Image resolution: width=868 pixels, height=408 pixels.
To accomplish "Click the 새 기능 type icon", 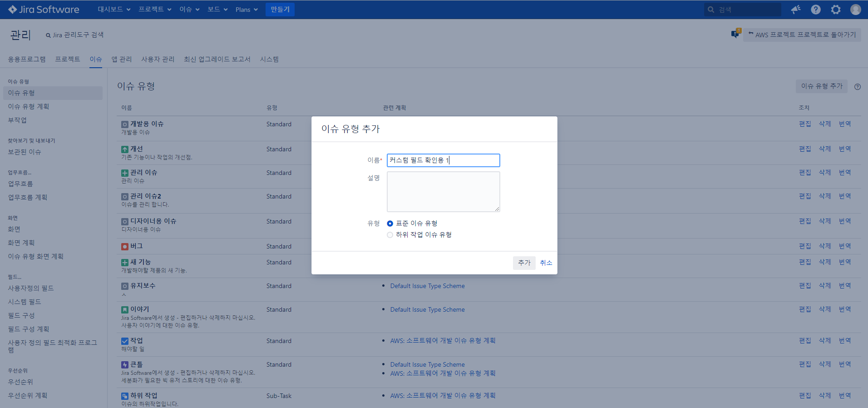I will (x=125, y=263).
